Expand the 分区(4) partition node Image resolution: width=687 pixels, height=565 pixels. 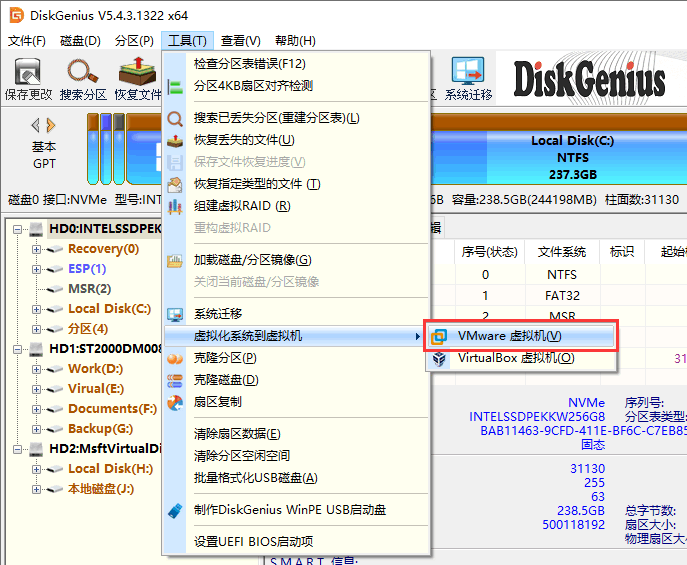tap(36, 329)
